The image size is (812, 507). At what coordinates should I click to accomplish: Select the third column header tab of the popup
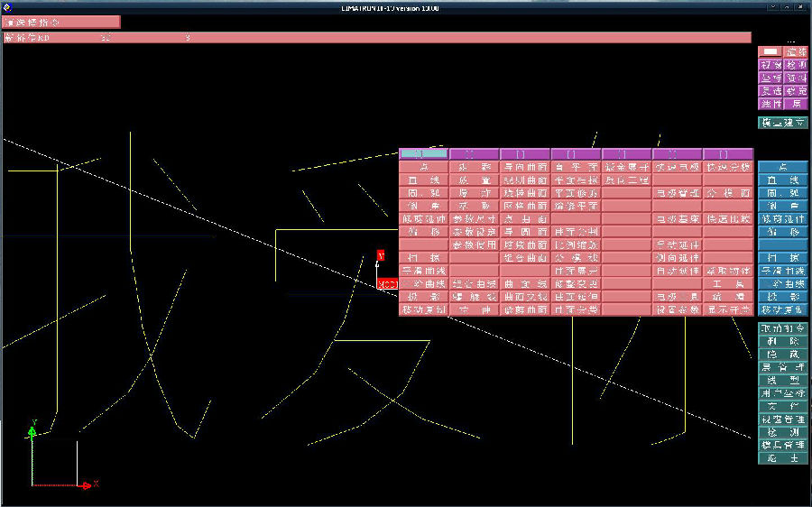[524, 154]
